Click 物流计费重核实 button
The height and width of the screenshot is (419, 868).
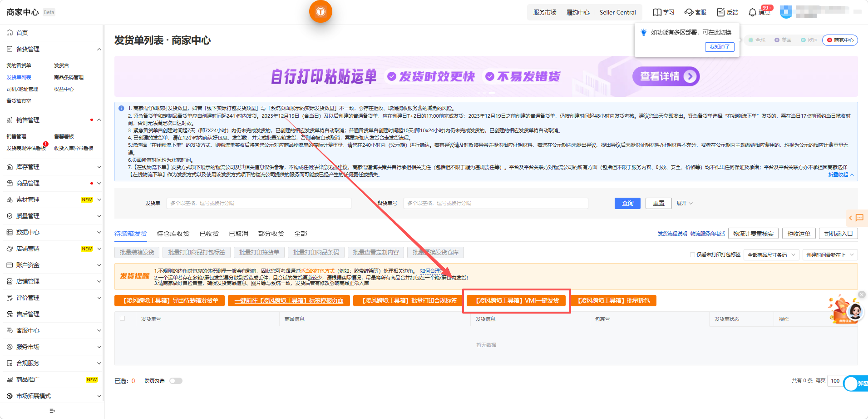pos(753,234)
